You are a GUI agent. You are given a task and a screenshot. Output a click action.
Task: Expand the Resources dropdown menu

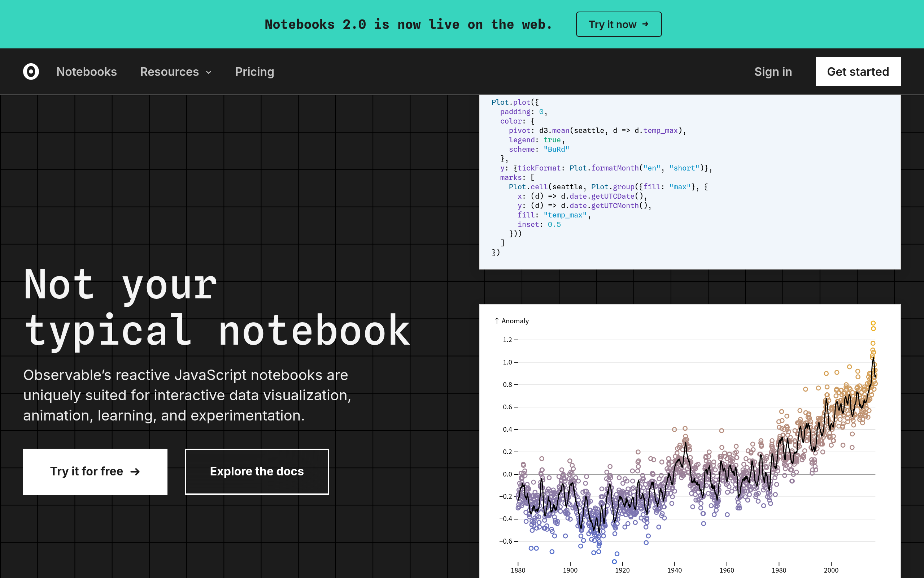point(176,72)
